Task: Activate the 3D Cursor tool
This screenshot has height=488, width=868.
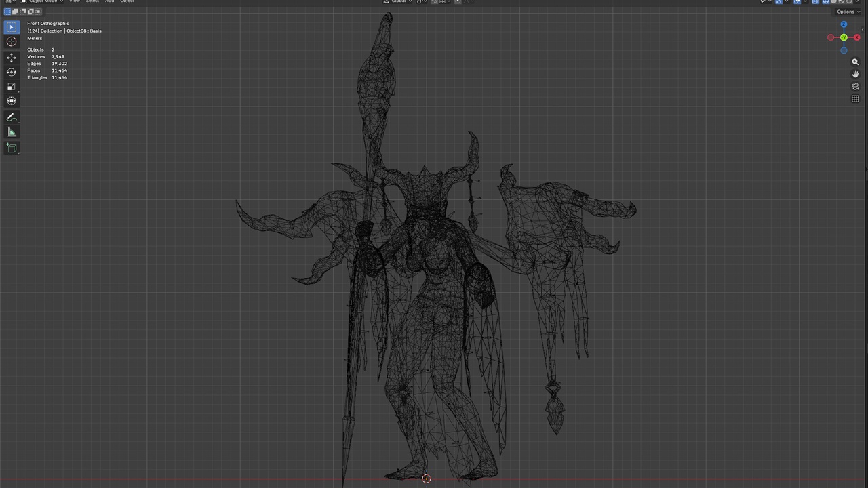Action: [x=12, y=42]
